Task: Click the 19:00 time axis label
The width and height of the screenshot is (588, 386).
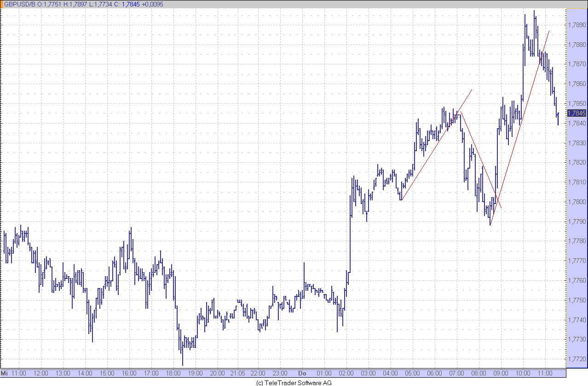Action: pos(196,373)
